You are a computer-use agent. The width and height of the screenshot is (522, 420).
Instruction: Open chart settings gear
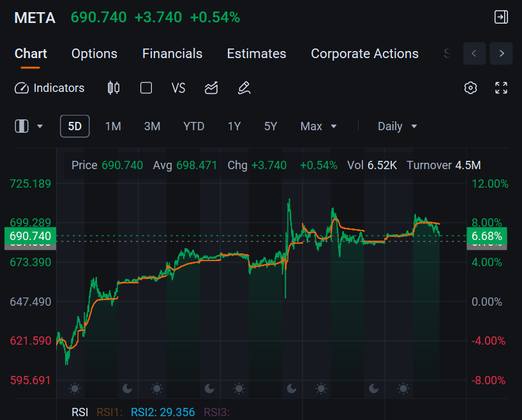(x=470, y=88)
